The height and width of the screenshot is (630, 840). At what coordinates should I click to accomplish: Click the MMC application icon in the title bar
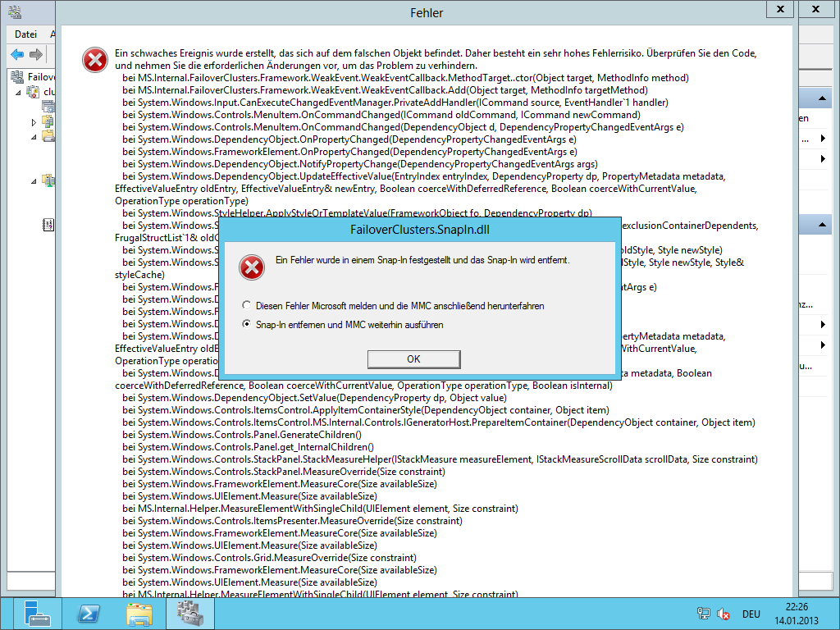[x=15, y=11]
